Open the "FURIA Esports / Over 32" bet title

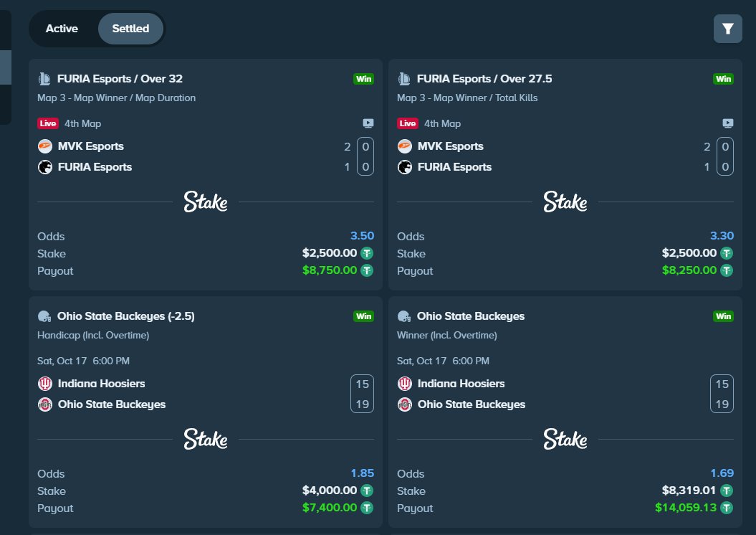(120, 79)
